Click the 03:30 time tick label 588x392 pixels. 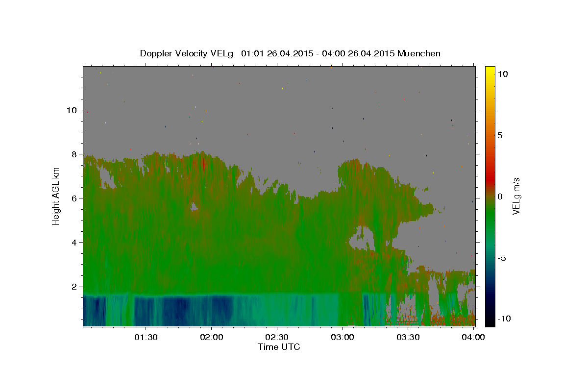click(x=408, y=337)
